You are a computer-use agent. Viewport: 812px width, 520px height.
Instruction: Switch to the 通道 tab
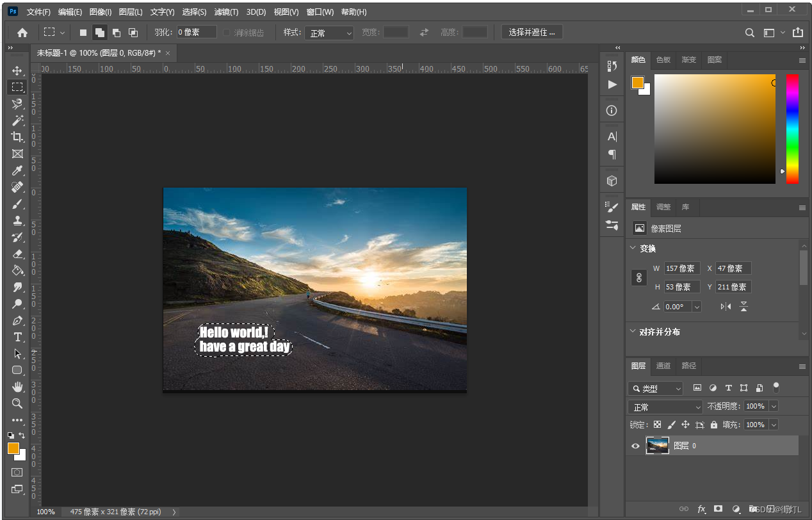(663, 366)
